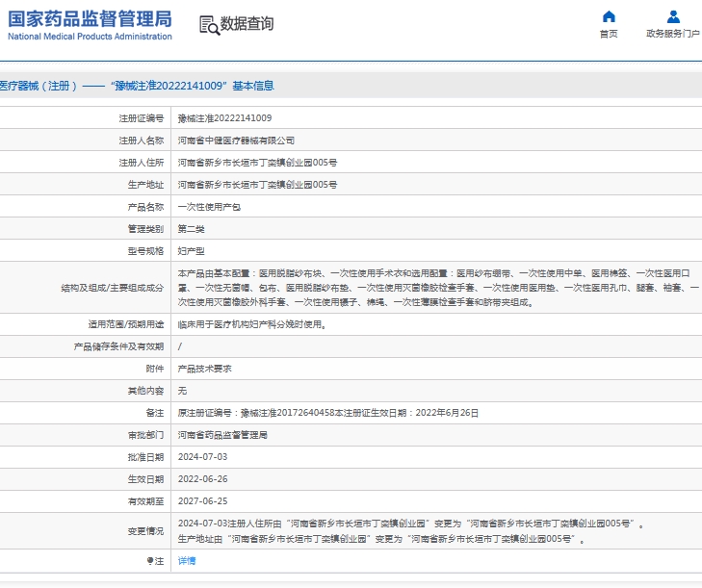Click the 批准日期 row label
Screen dimensions: 702x588
pos(146,457)
